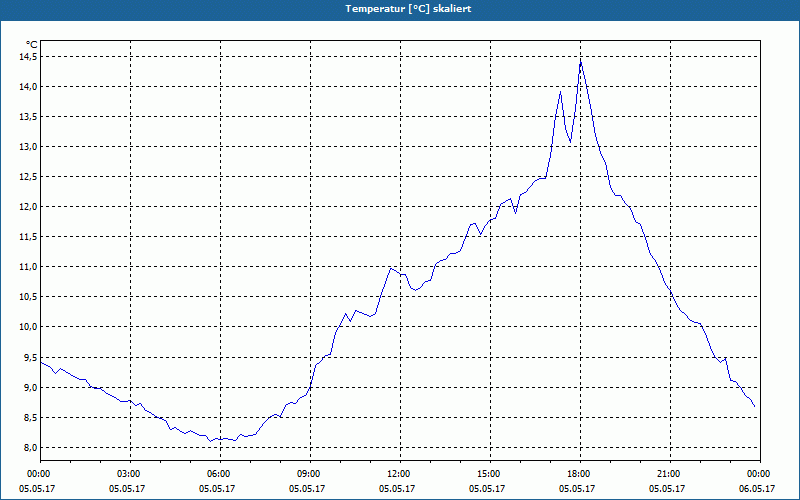The height and width of the screenshot is (500, 800).
Task: Click the 9,0 y-axis label
Action: (30, 388)
